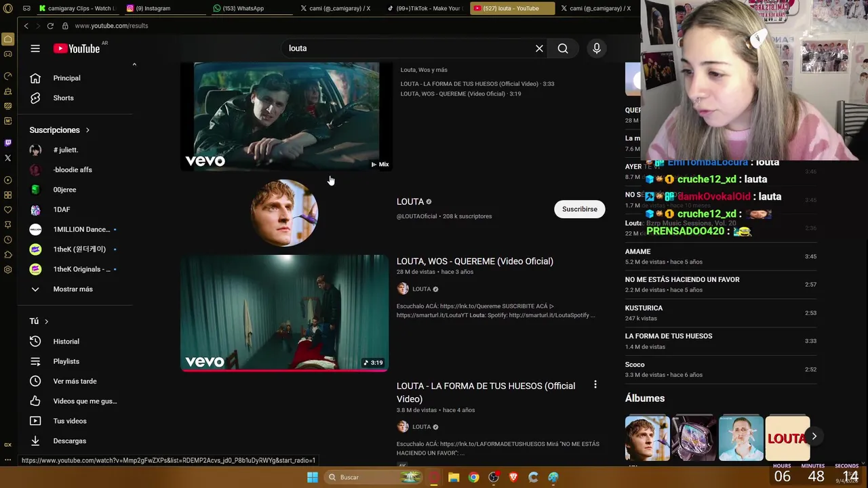Start voice search with the microphone
The image size is (868, 488).
pos(597,48)
